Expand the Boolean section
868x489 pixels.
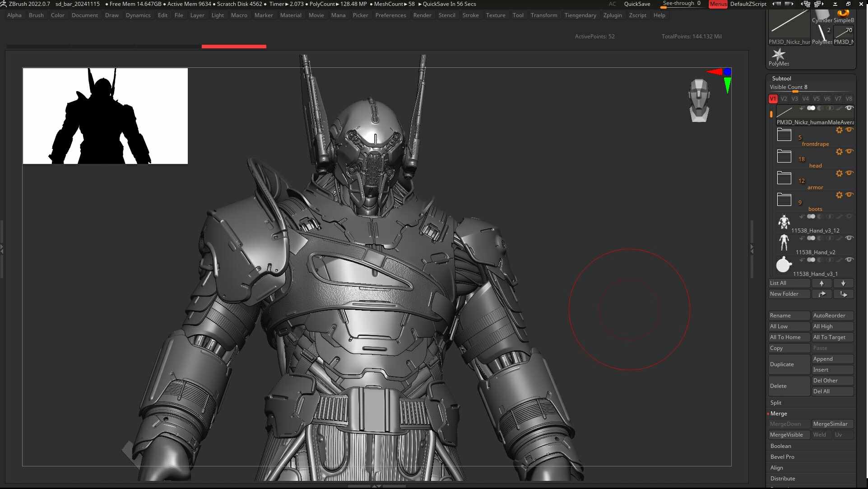coord(780,446)
